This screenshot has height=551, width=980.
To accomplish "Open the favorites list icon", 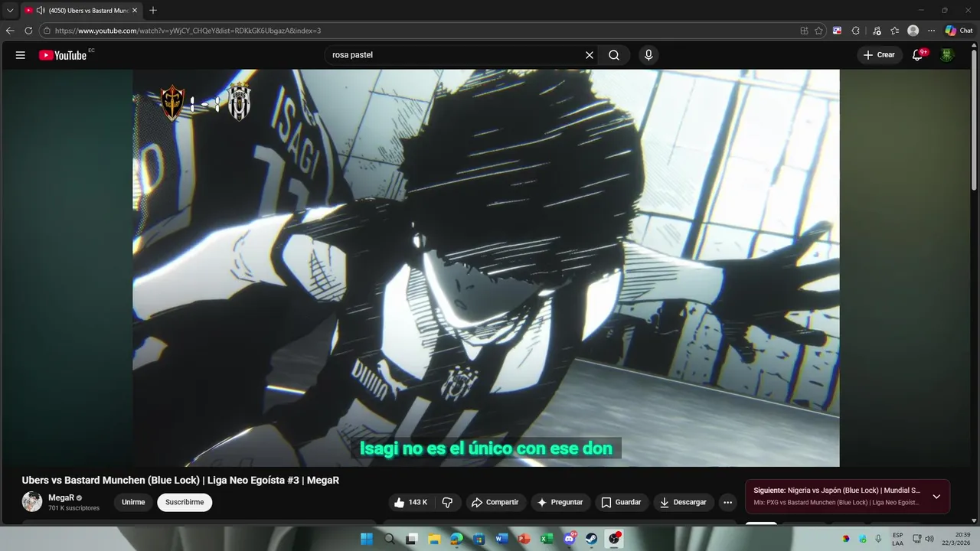I will [x=895, y=31].
